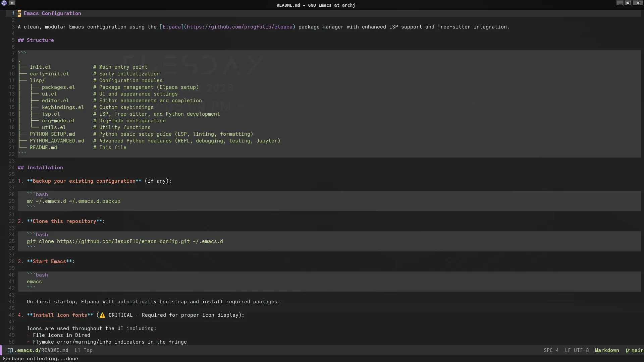The height and width of the screenshot is (362, 644).
Task: Click the git branch icon beside main
Action: point(628,350)
